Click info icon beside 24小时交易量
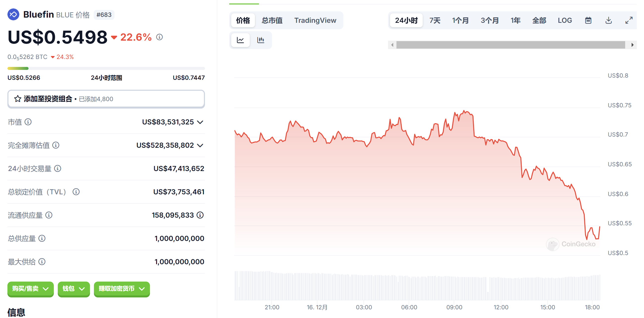The image size is (644, 318). [x=58, y=169]
